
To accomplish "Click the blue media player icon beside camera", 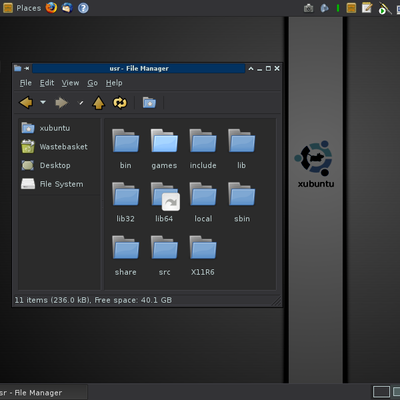I will [324, 8].
